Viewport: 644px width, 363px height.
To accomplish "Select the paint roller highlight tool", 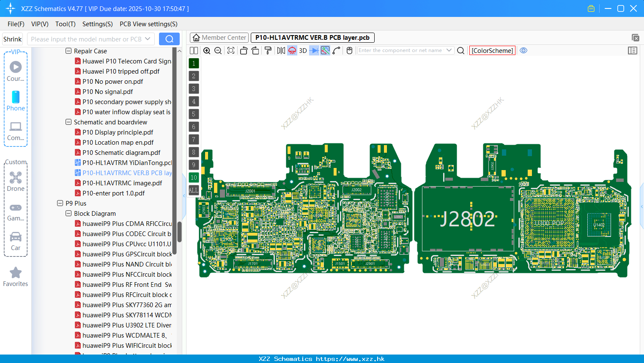I will tap(268, 50).
